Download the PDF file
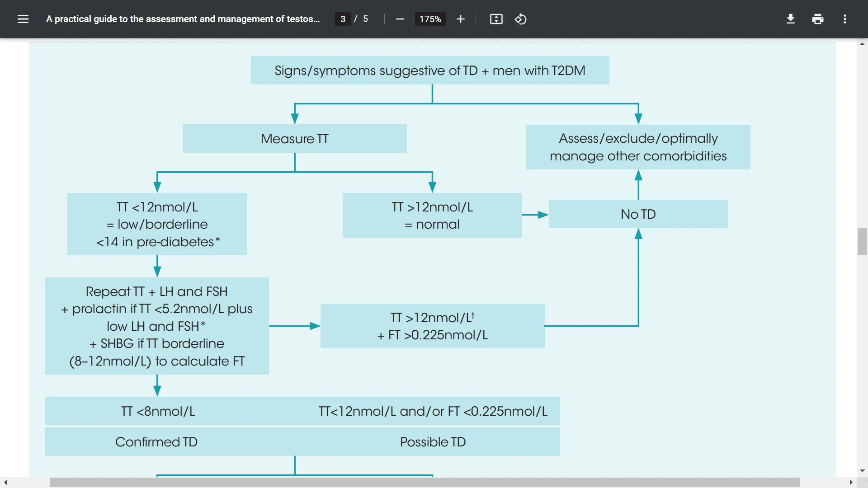The width and height of the screenshot is (868, 488). coord(791,19)
